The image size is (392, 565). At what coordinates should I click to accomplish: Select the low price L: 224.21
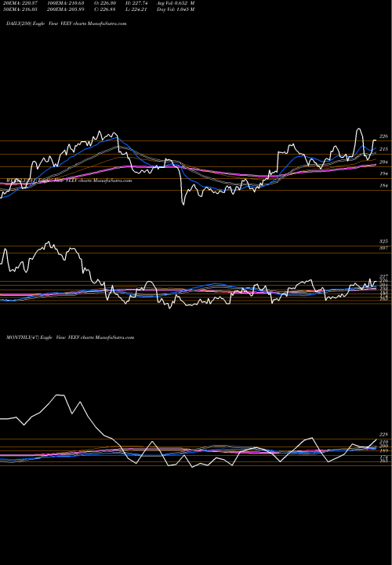coord(136,9)
